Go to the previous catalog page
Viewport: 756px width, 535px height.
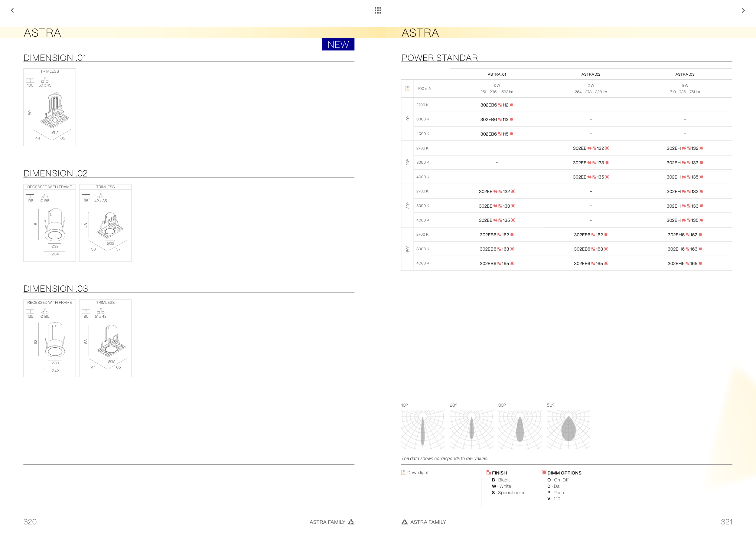12,11
